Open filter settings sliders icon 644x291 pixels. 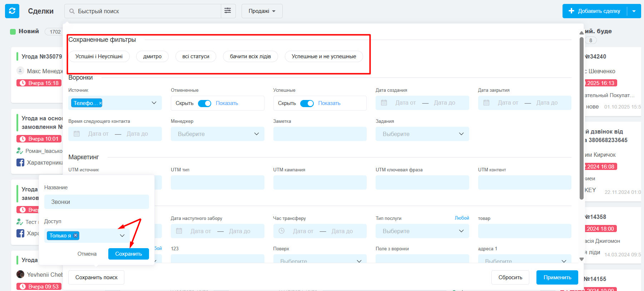228,11
